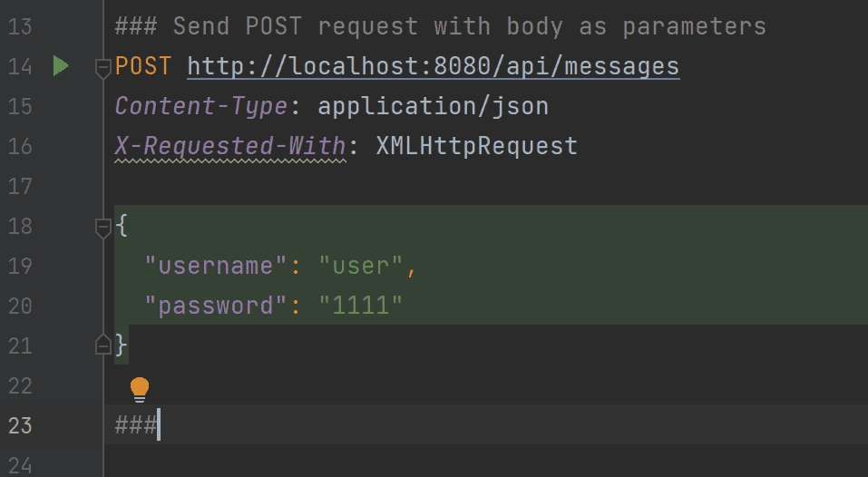Run the POST request with green arrow
This screenshot has width=868, height=477.
tap(61, 66)
